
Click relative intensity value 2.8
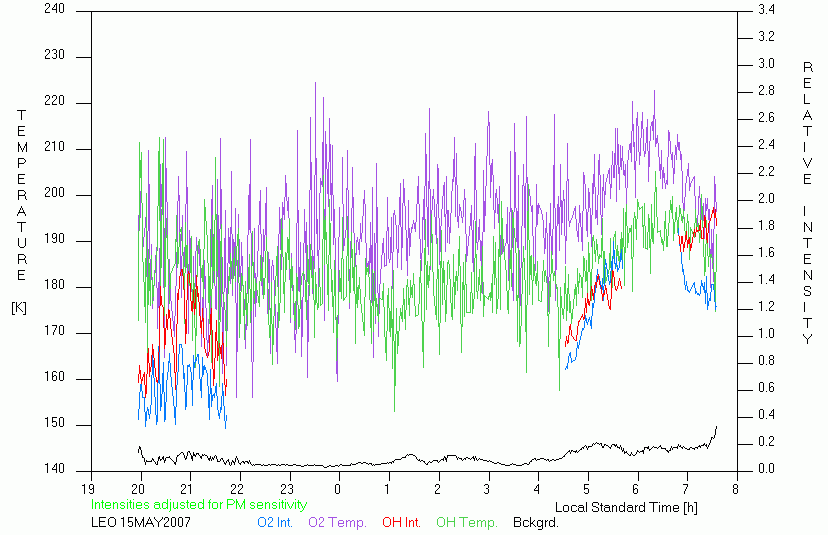click(766, 91)
